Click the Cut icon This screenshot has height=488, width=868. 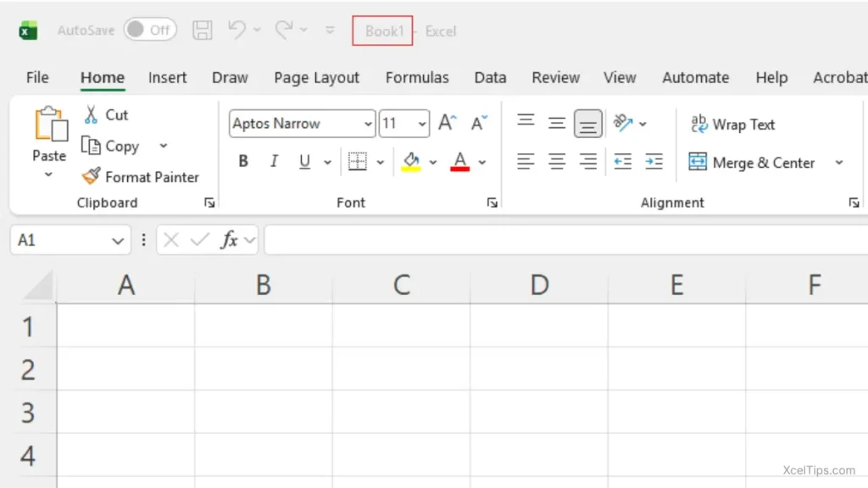(x=91, y=114)
